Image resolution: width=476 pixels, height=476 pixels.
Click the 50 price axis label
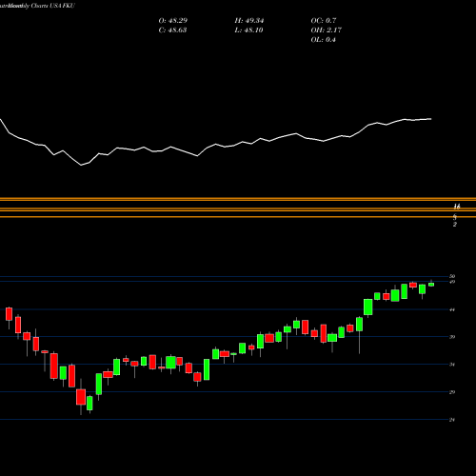[452, 276]
